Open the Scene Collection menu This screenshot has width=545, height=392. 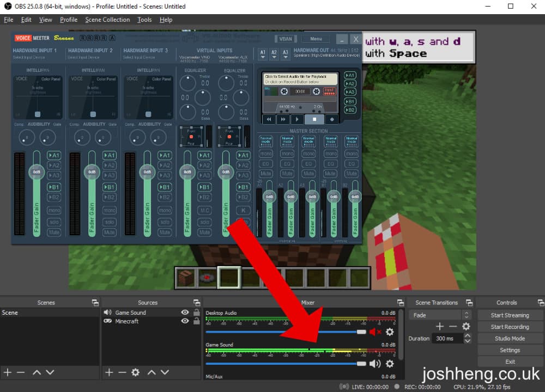tap(107, 20)
